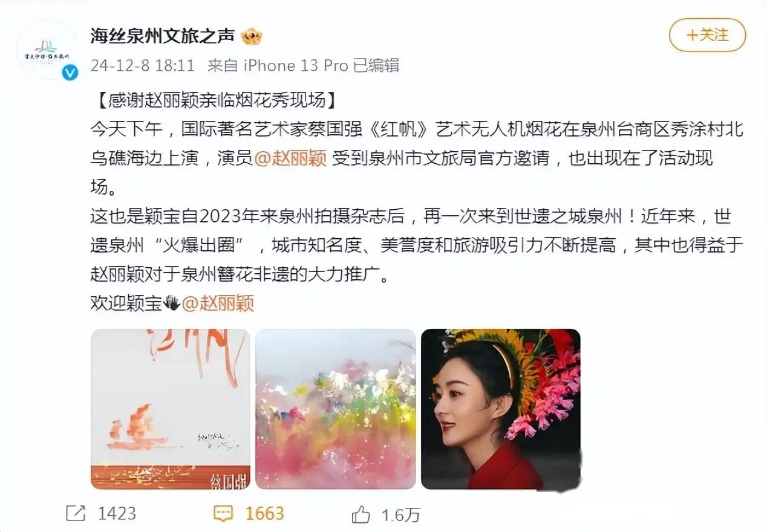The height and width of the screenshot is (532, 767).
Task: Click the post timestamp 24-12-8 18:11
Action: [x=142, y=65]
